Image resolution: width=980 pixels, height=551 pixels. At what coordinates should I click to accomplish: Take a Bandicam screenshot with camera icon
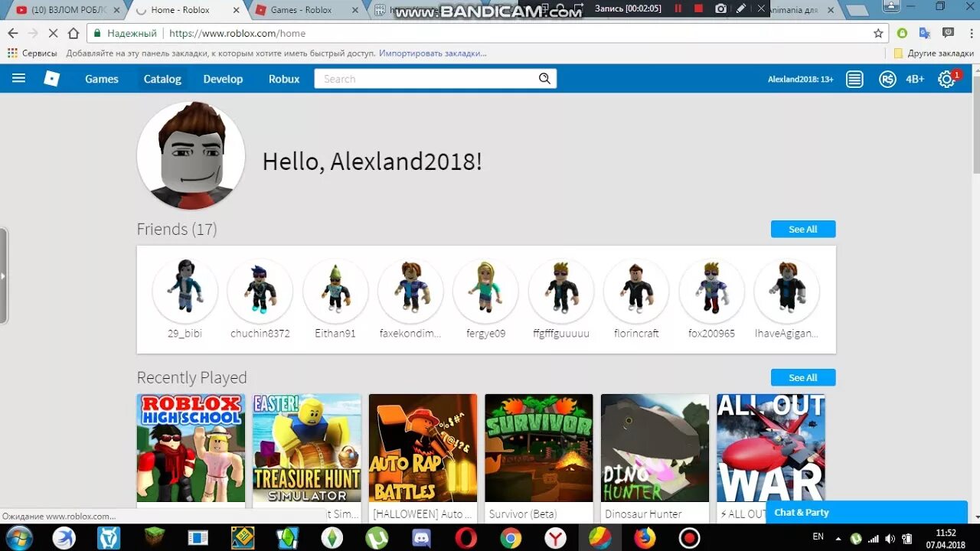tap(720, 8)
